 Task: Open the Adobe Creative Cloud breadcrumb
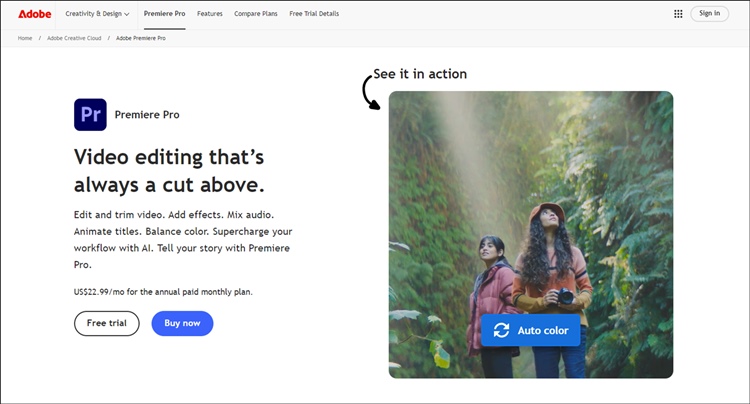[x=74, y=38]
